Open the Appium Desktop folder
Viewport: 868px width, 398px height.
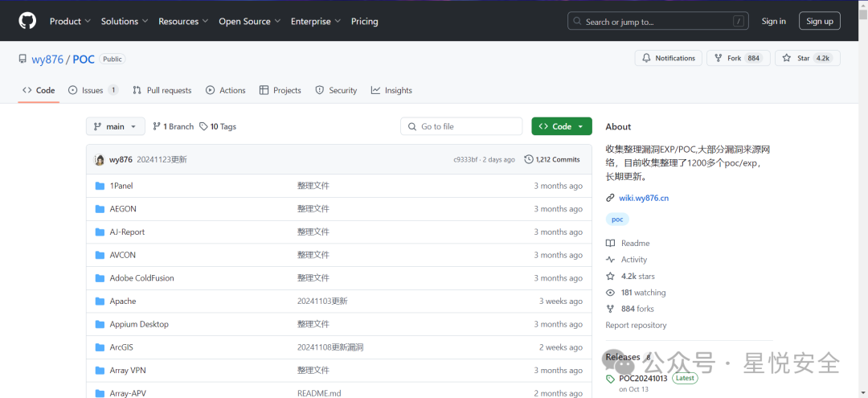tap(139, 324)
